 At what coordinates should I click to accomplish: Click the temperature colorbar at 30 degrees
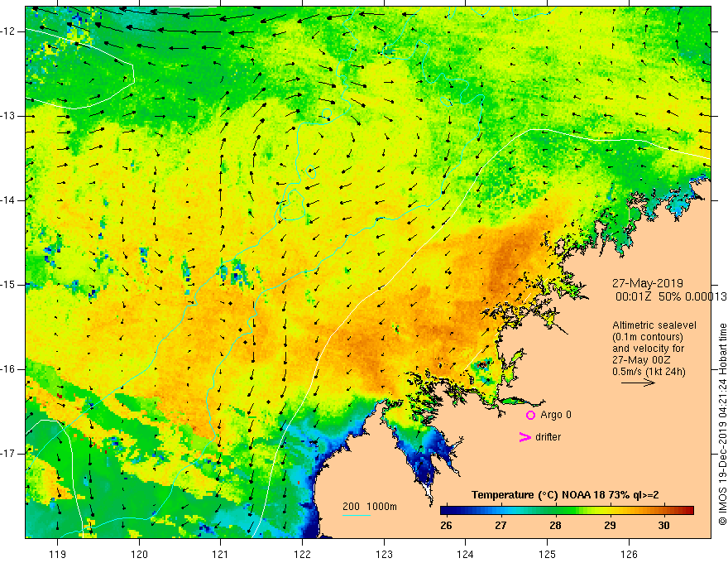664,511
